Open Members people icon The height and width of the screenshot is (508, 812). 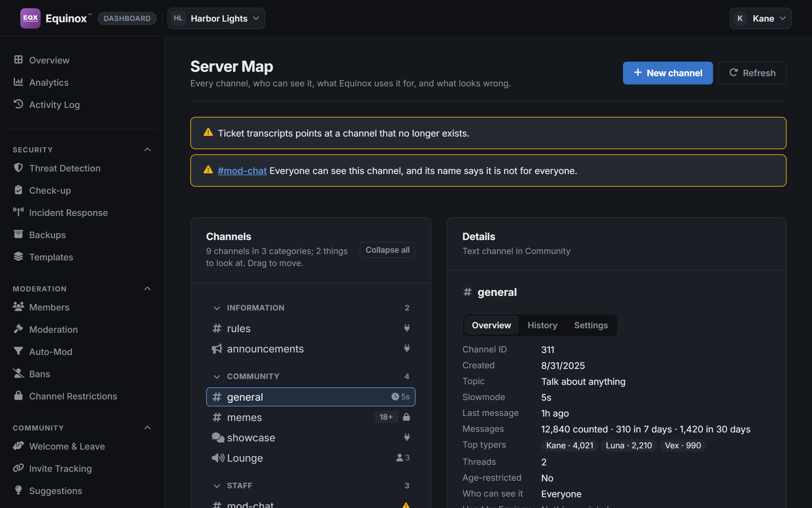click(18, 307)
